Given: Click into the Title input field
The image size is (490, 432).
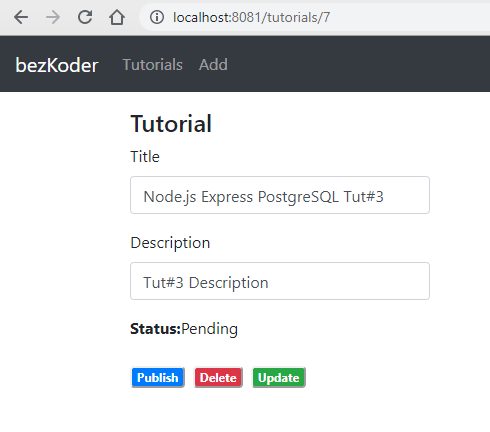Looking at the screenshot, I should coord(280,195).
